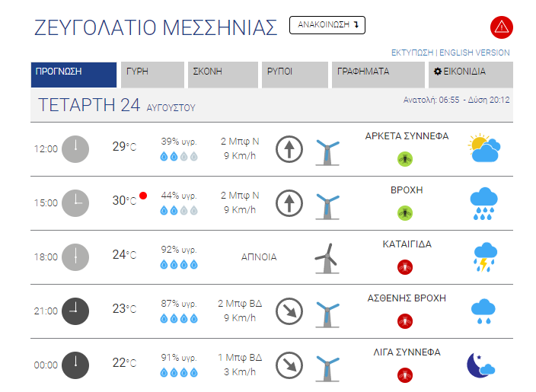536x392 pixels.
Task: Click the rain cloud icon for 15:00
Action: [x=483, y=203]
